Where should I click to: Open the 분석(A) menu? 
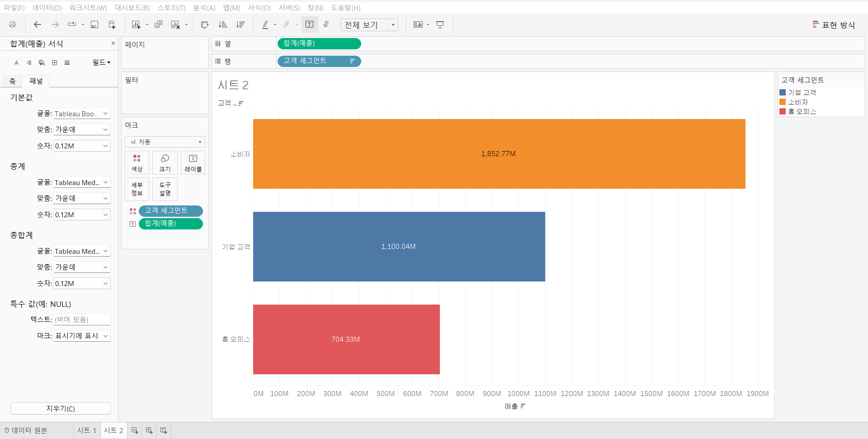point(204,8)
